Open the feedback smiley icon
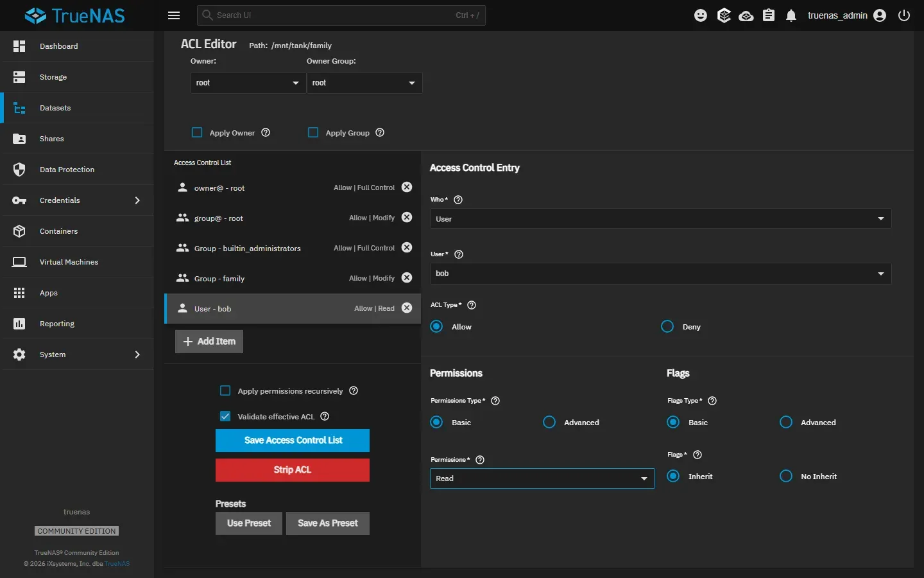924x578 pixels. [701, 15]
